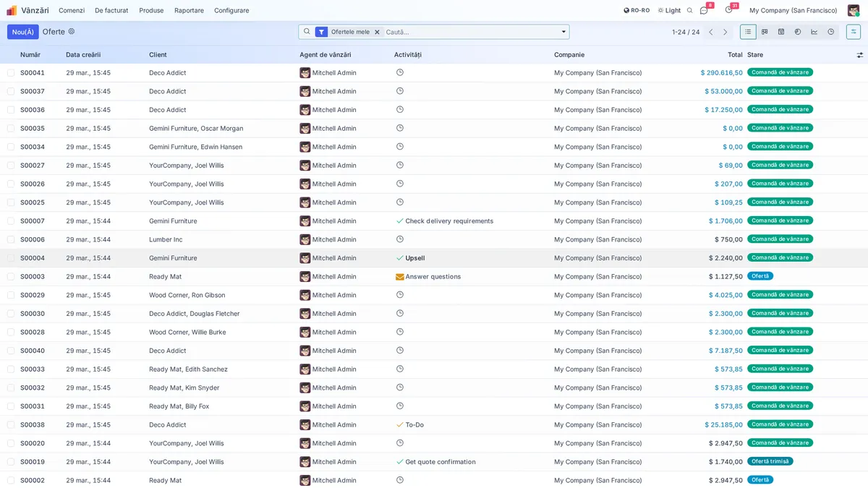Open the Raportare menu
This screenshot has width=868, height=488.
(188, 10)
